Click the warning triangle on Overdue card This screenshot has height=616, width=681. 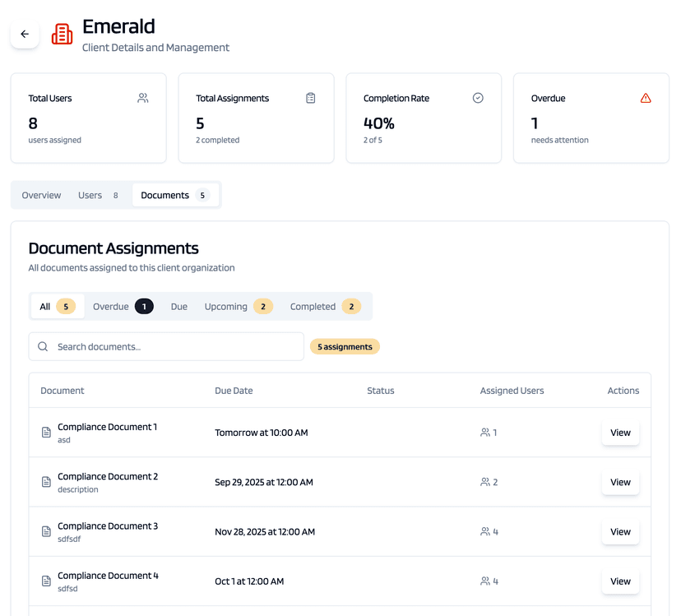click(x=646, y=97)
